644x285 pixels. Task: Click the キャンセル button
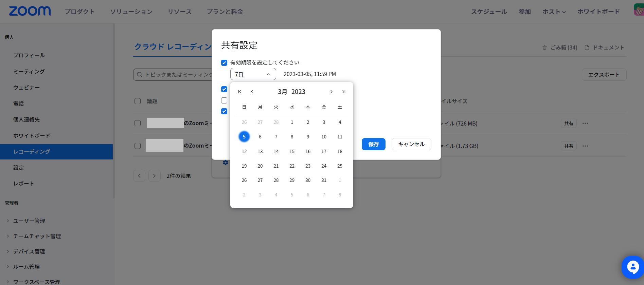[411, 144]
